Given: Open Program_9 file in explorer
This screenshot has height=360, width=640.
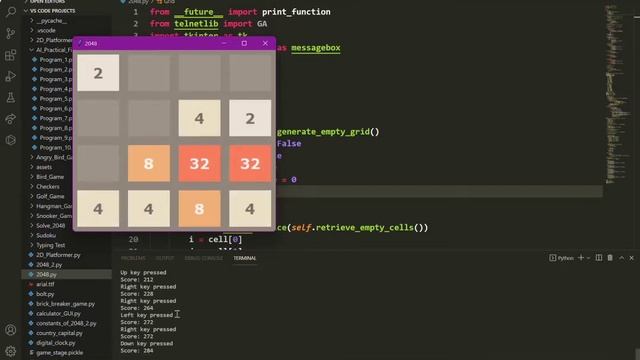Looking at the screenshot, I should 52,138.
